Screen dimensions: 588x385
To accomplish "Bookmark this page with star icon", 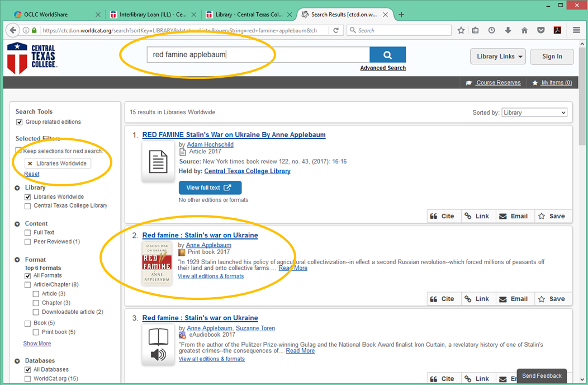I will [461, 30].
